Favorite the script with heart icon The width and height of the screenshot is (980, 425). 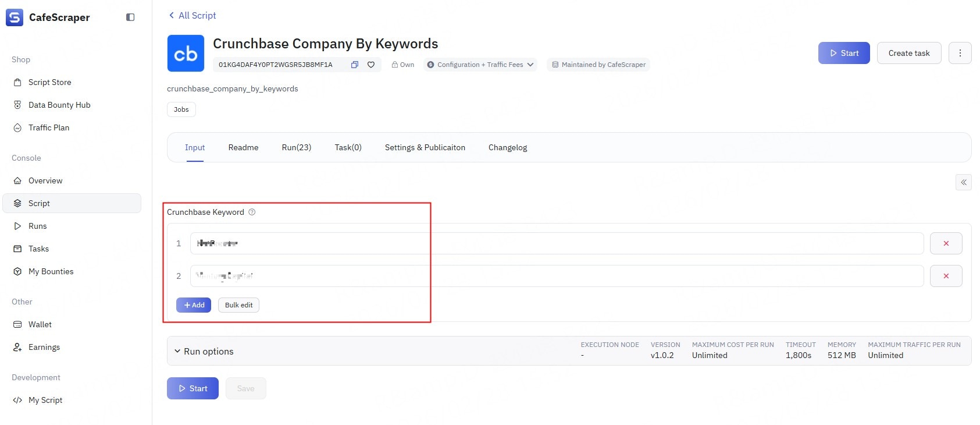tap(371, 65)
